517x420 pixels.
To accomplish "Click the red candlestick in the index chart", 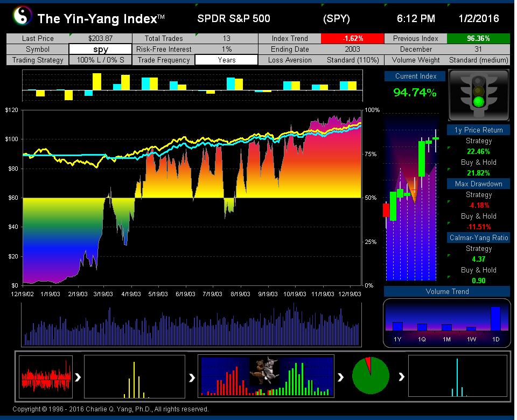I will click(386, 211).
